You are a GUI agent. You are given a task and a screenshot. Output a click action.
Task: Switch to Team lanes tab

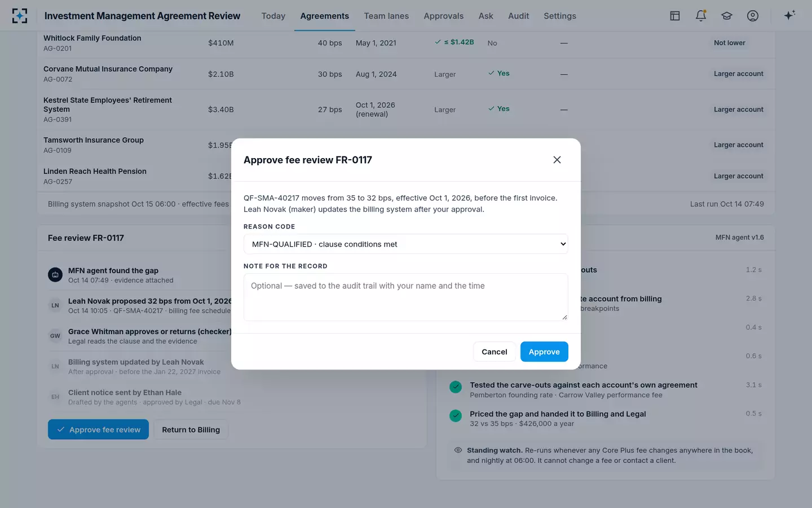pos(386,16)
